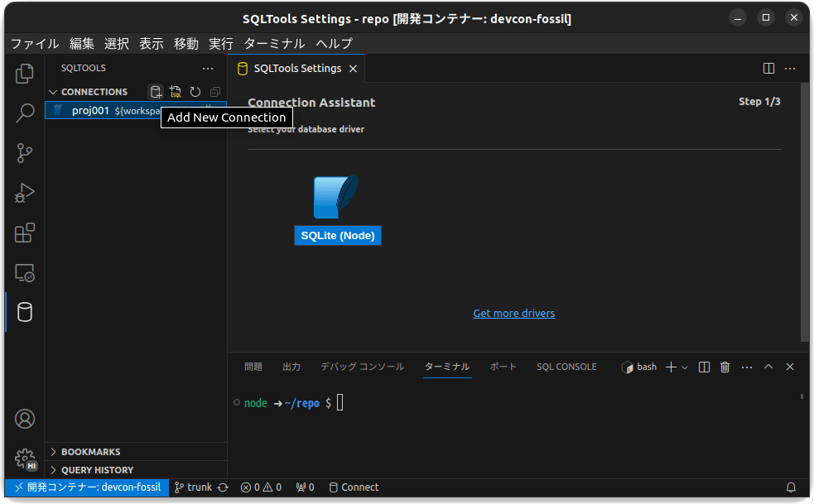
Task: Switch to デバッグ コンソール tab
Action: click(x=363, y=367)
